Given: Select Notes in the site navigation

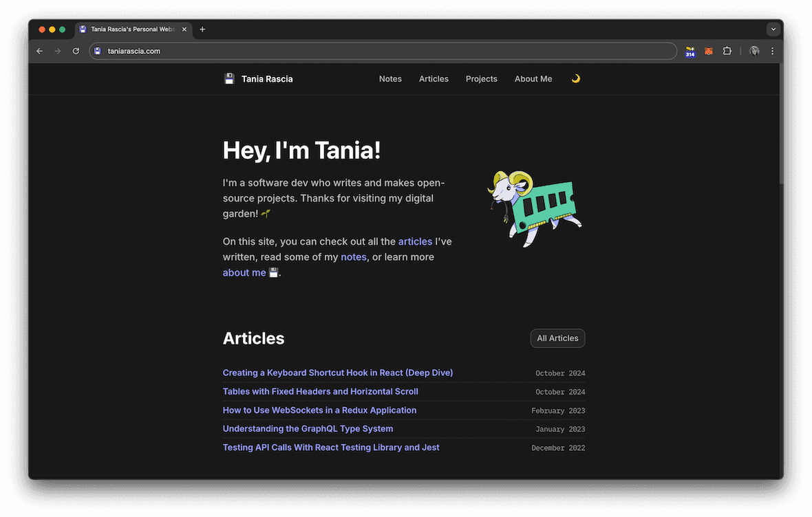Looking at the screenshot, I should (x=390, y=78).
